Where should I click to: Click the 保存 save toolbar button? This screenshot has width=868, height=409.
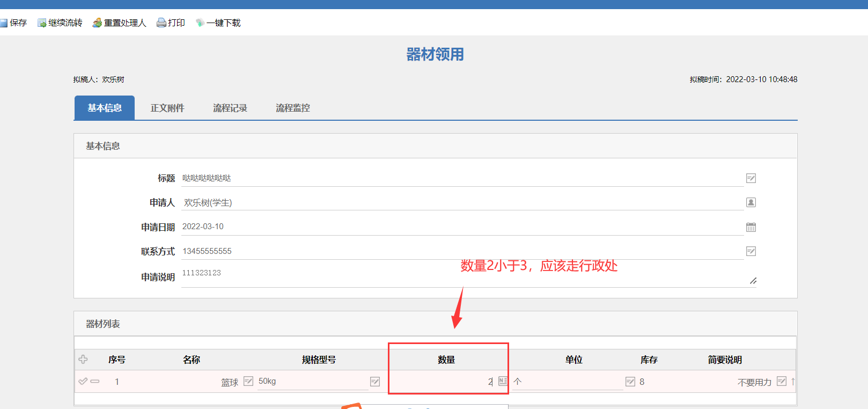[x=13, y=23]
